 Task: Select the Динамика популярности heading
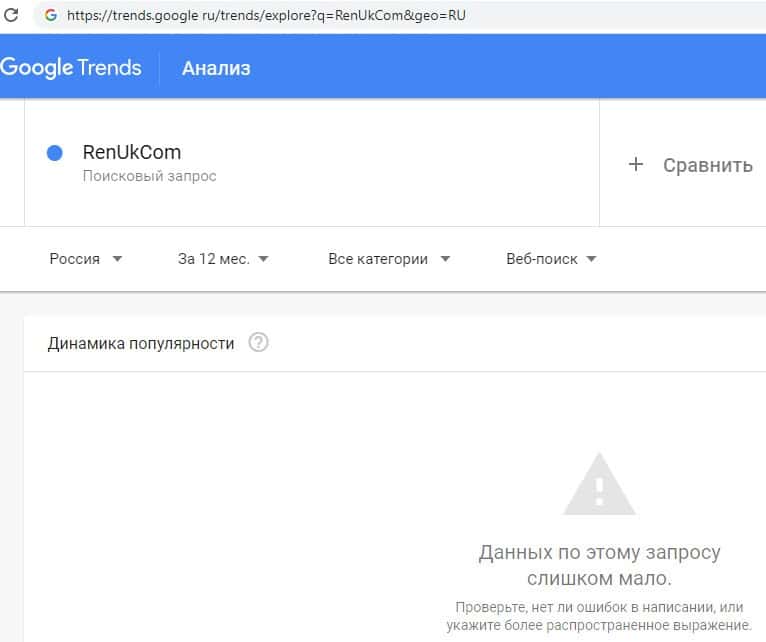[141, 343]
